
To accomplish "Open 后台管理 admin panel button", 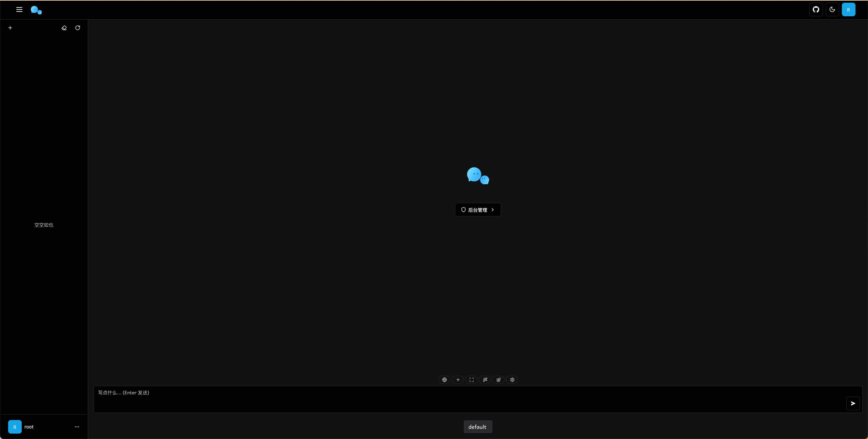I will click(478, 210).
